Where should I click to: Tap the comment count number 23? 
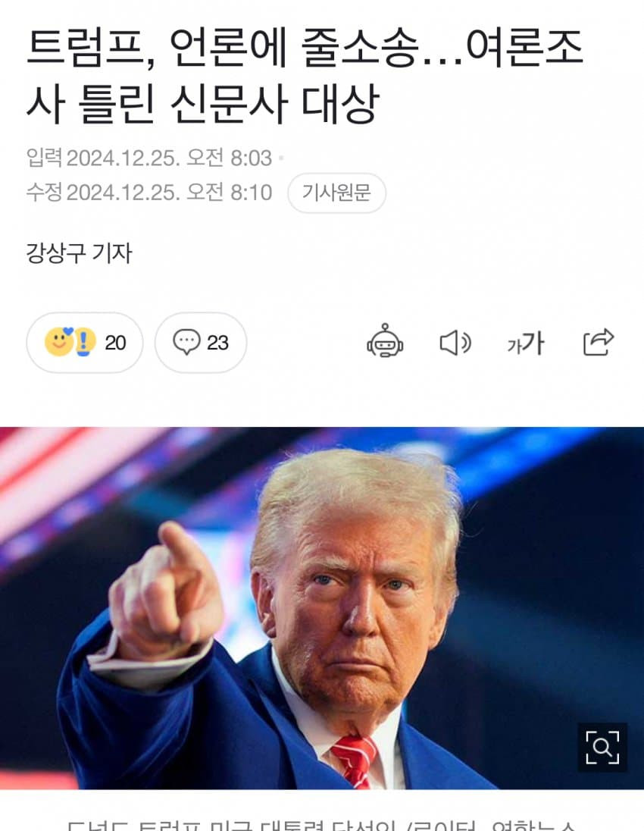(217, 343)
